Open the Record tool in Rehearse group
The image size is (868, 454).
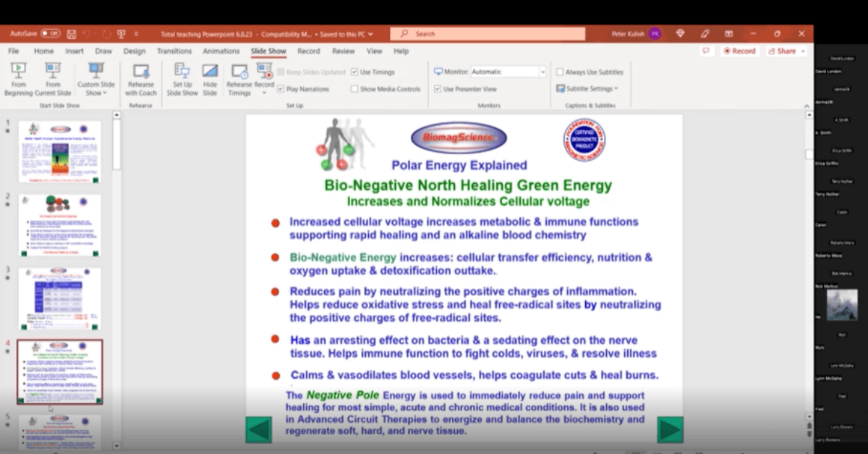coord(263,76)
